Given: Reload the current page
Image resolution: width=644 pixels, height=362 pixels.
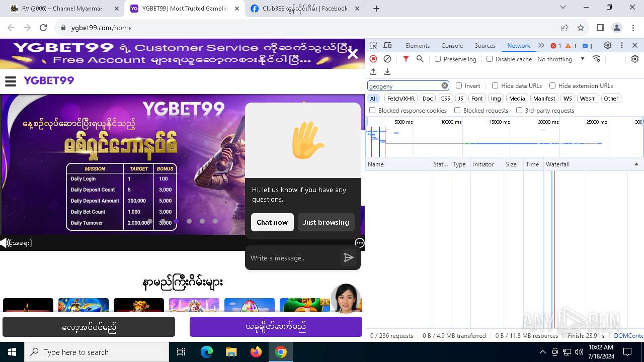Looking at the screenshot, I should pos(43,28).
